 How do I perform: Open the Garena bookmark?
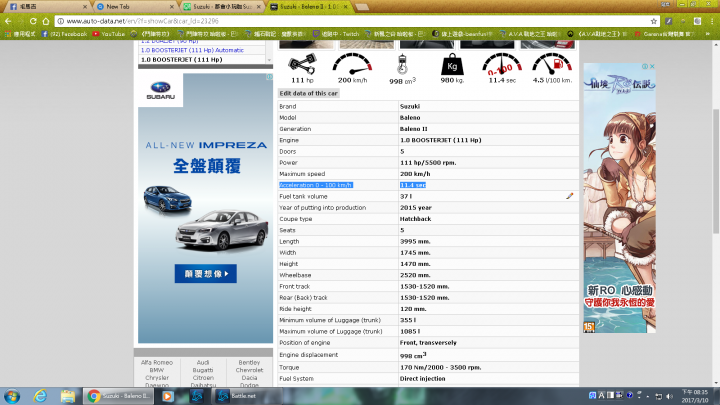665,34
